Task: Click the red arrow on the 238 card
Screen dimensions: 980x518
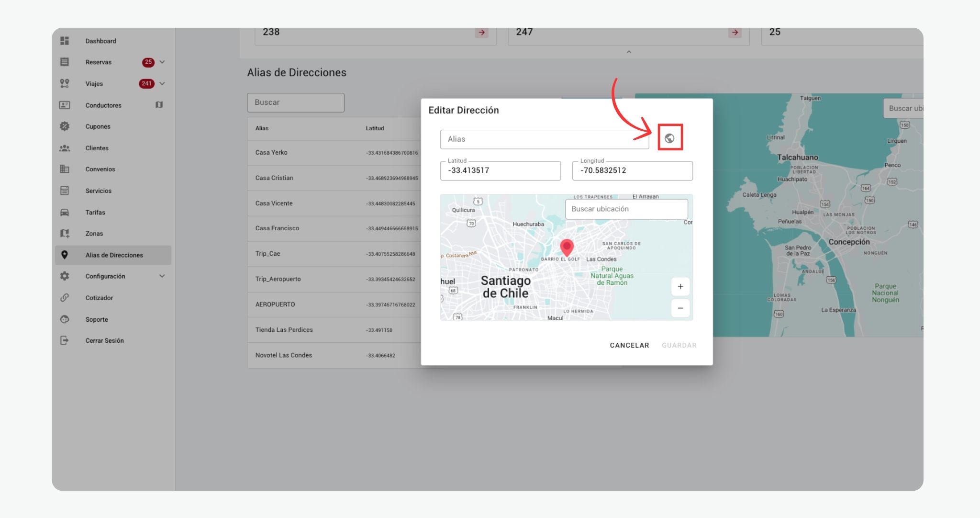Action: (481, 33)
